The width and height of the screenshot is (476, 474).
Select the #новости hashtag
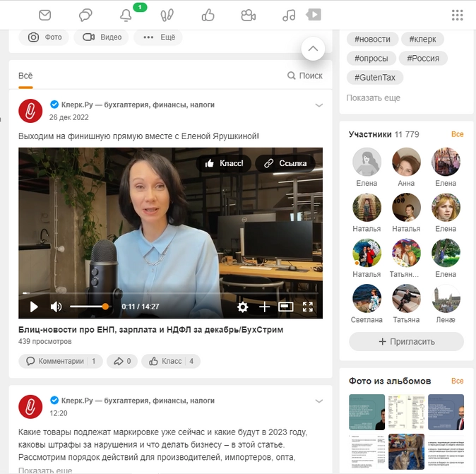tap(373, 39)
